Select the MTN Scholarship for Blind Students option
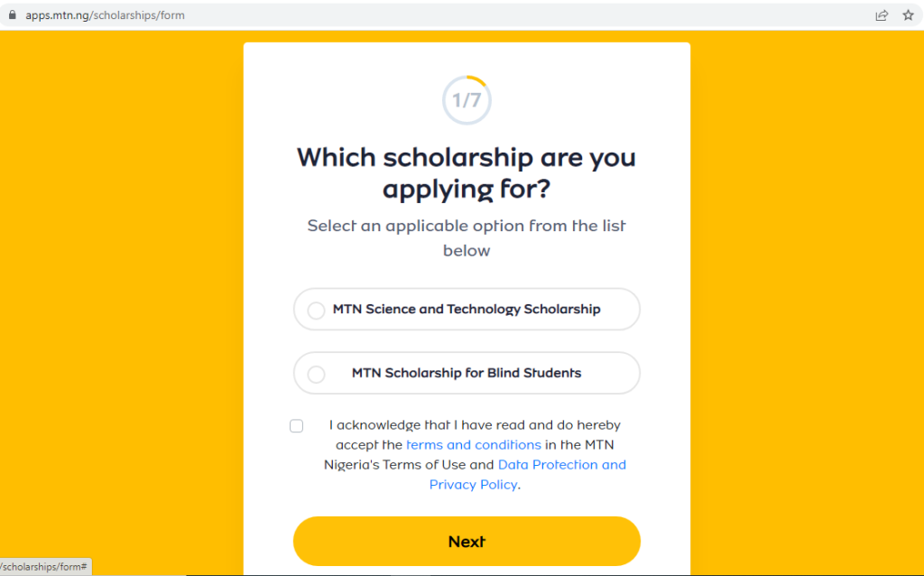Viewport: 924px width, 576px height. [316, 373]
